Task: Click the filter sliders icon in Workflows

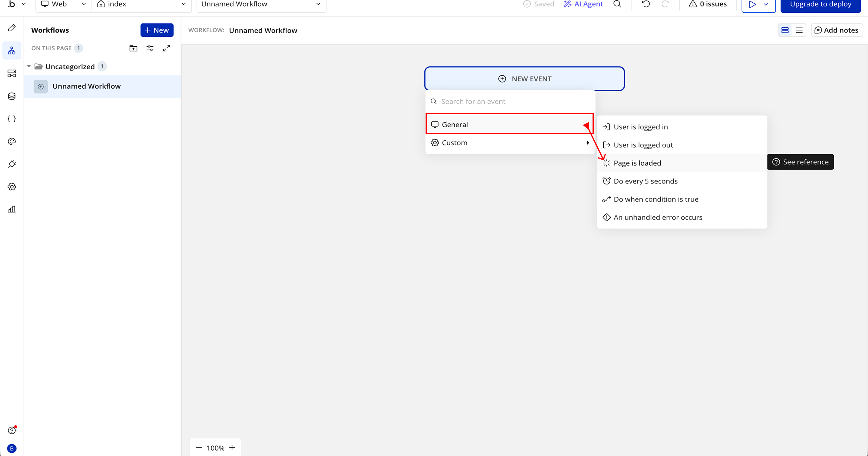Action: [x=150, y=48]
